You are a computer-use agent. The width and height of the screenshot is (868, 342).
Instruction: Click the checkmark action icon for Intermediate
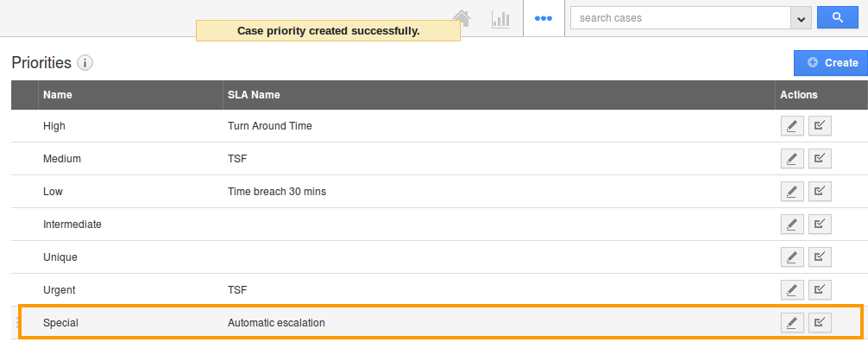pyautogui.click(x=820, y=224)
